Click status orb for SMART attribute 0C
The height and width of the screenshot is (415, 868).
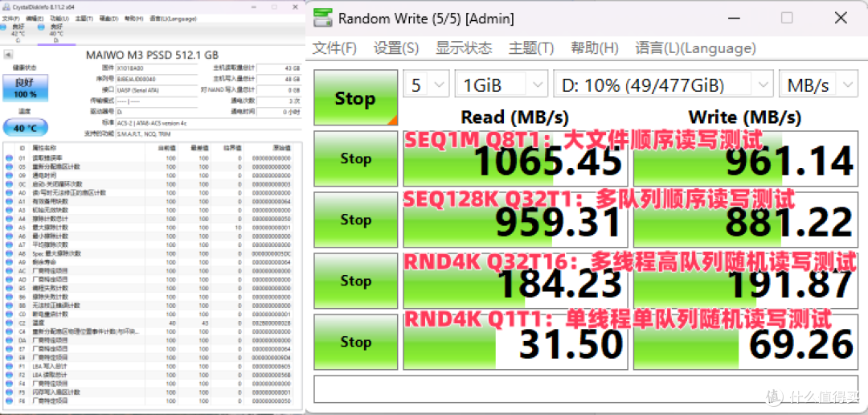tap(8, 184)
